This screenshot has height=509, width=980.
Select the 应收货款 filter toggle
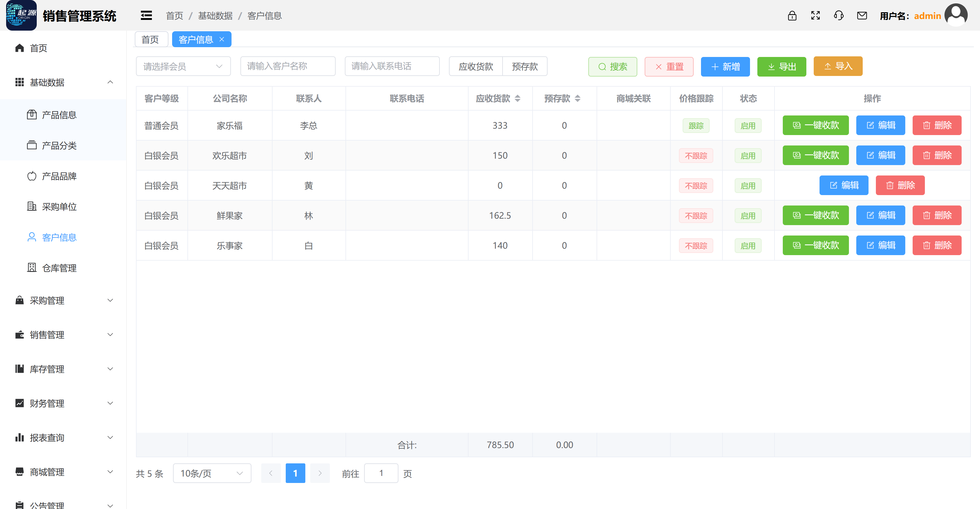tap(476, 66)
